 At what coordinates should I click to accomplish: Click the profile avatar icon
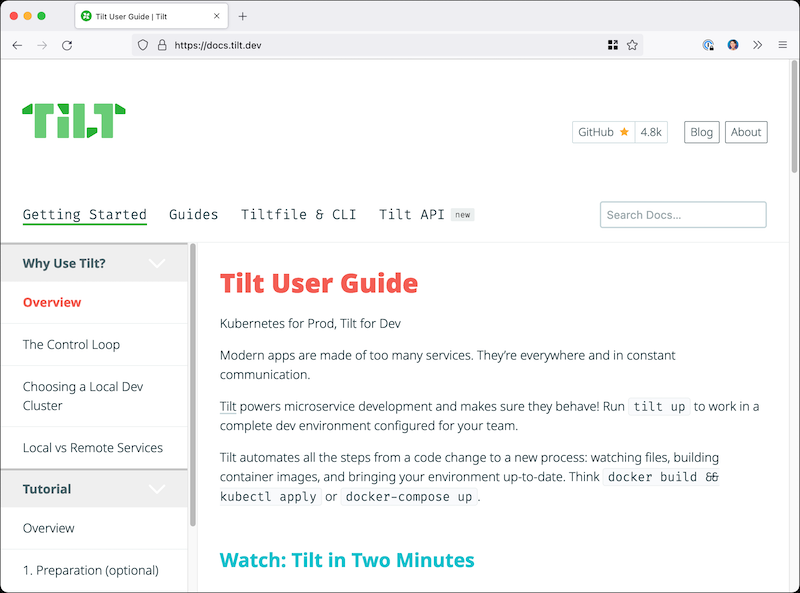coord(733,45)
